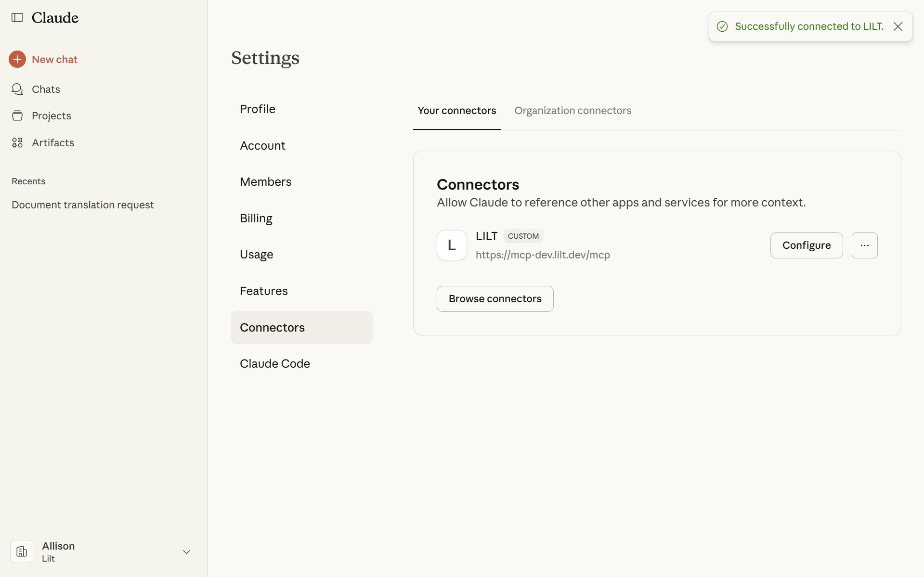Open the Account settings section
The width and height of the screenshot is (924, 577).
[302, 145]
